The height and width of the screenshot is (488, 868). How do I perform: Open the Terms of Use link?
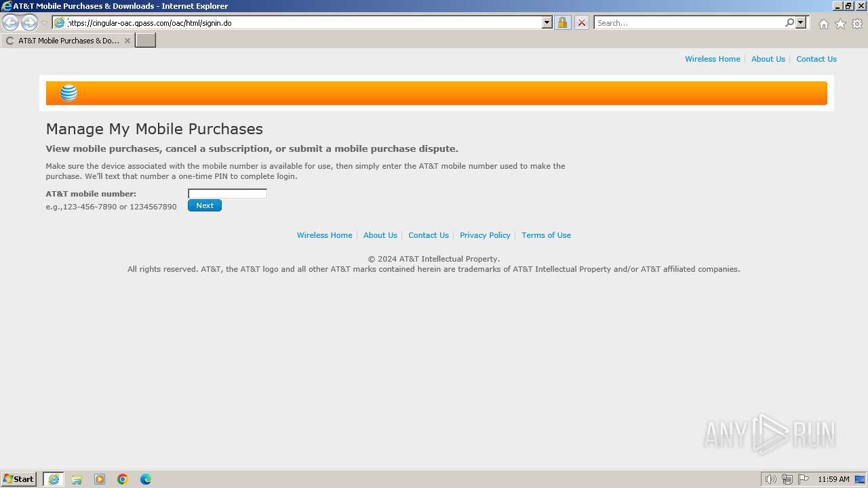[546, 235]
